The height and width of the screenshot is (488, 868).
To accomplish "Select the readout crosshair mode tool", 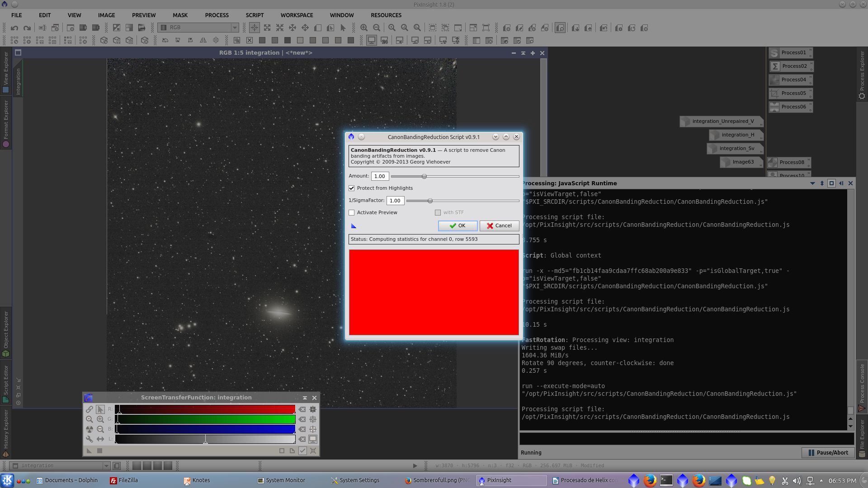I will (x=255, y=28).
